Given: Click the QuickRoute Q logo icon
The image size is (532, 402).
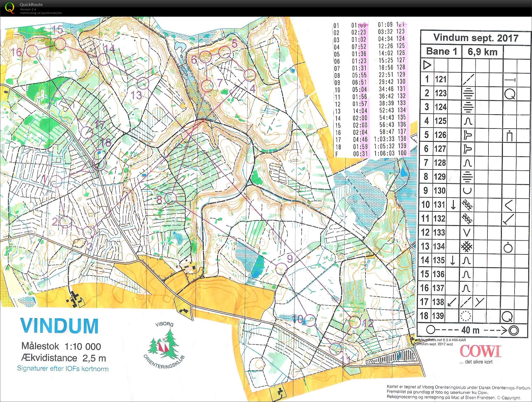Looking at the screenshot, I should pos(10,8).
